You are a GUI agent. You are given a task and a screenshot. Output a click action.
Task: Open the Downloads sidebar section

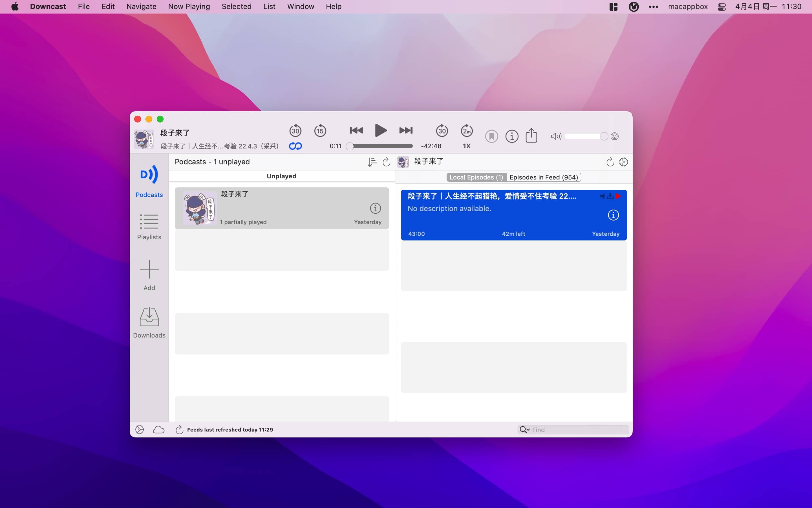point(149,323)
